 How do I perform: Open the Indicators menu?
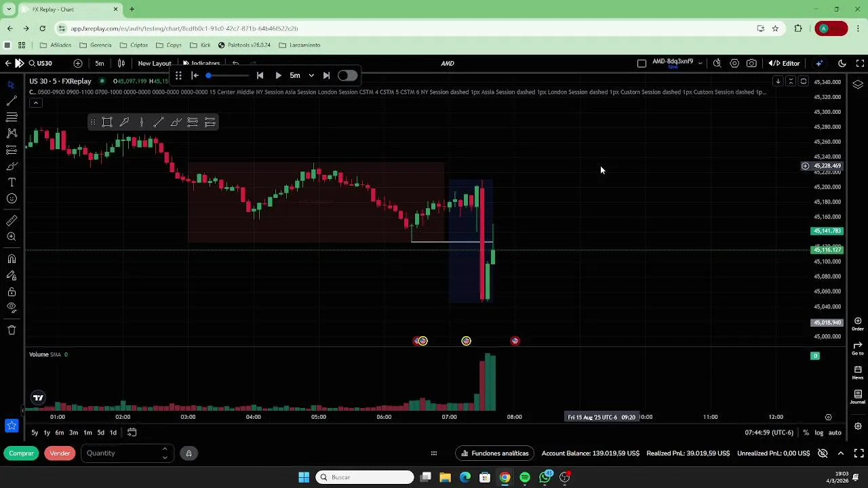(201, 63)
